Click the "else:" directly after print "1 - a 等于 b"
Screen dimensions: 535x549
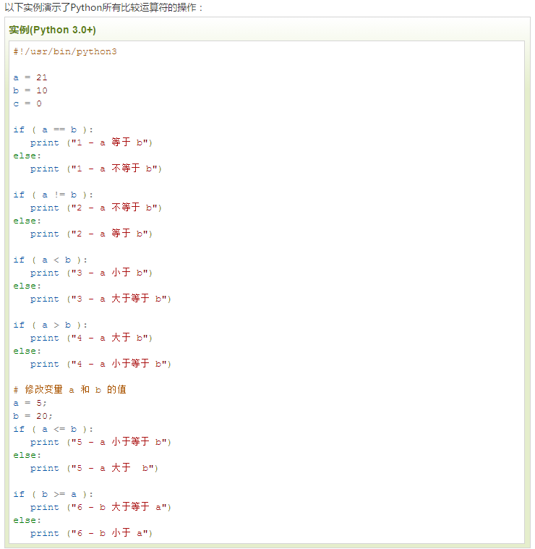pyautogui.click(x=27, y=156)
